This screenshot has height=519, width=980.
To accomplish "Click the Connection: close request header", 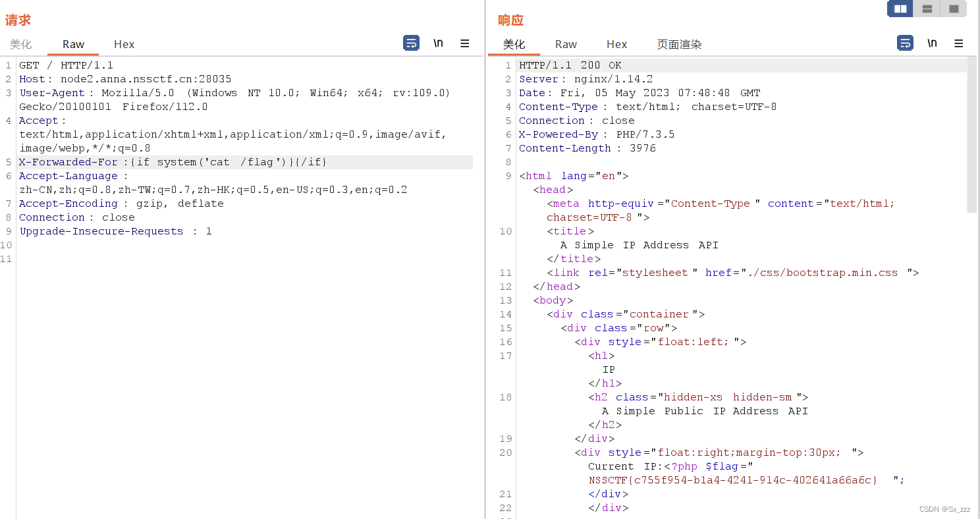I will [x=76, y=217].
